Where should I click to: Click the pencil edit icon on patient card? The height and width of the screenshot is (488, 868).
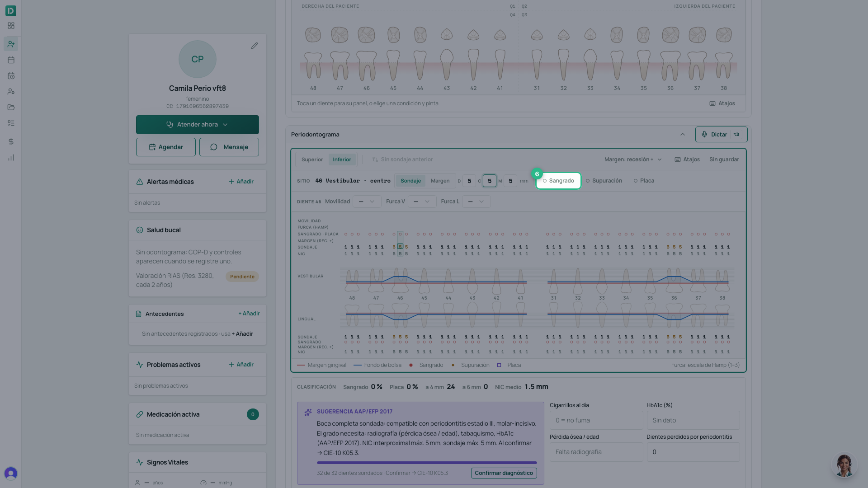(255, 46)
